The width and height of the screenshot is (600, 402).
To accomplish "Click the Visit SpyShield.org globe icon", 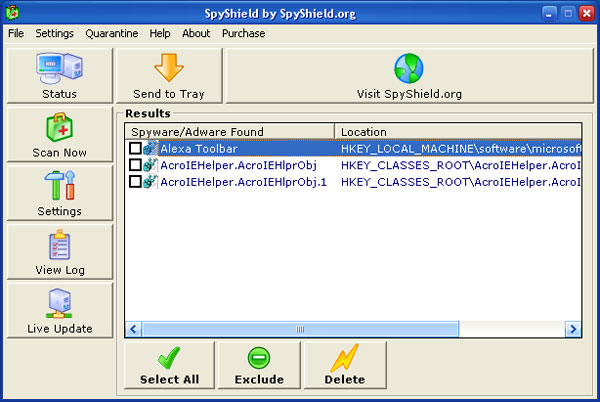I will pyautogui.click(x=409, y=68).
